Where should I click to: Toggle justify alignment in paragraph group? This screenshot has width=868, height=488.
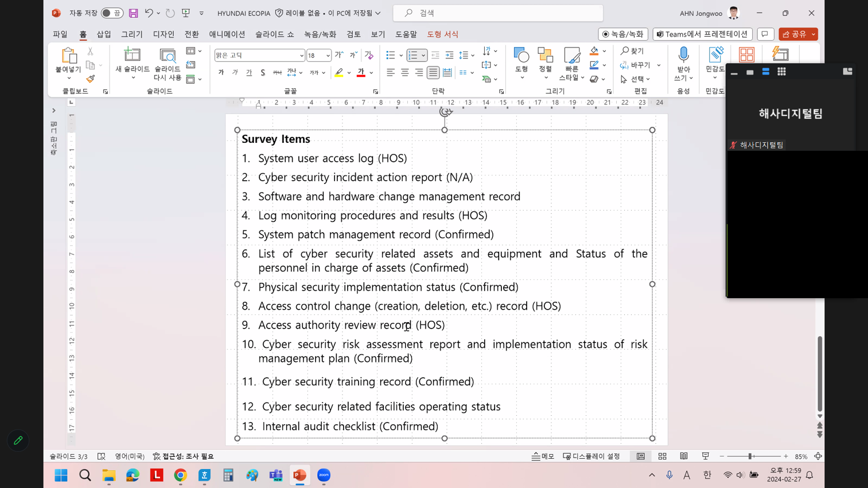tap(433, 73)
